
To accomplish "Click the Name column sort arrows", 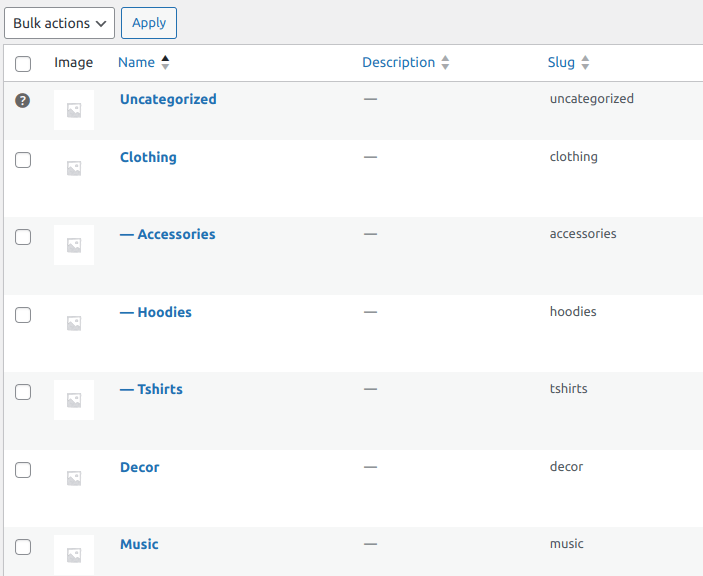I will coord(165,62).
